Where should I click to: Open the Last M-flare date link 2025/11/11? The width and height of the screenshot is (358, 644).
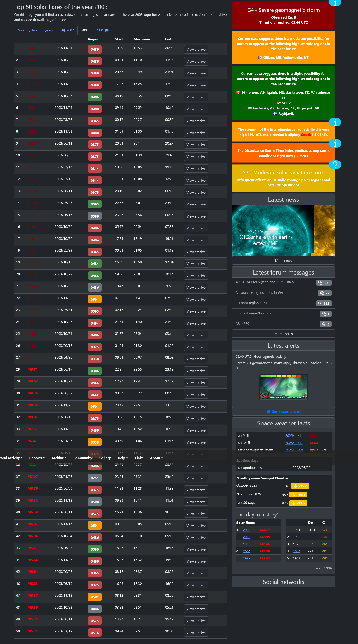pyautogui.click(x=294, y=443)
